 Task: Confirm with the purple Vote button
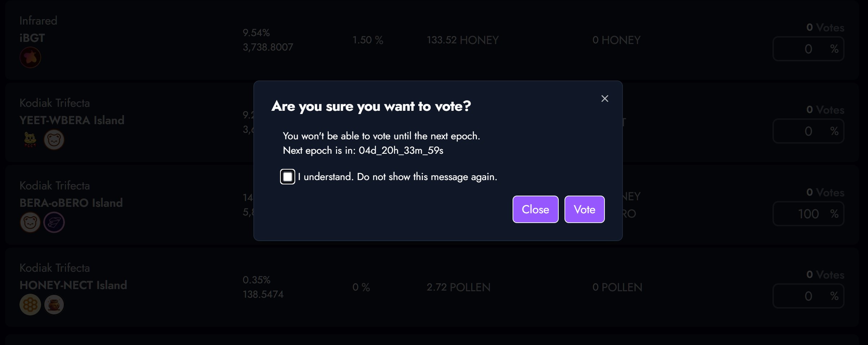[584, 209]
